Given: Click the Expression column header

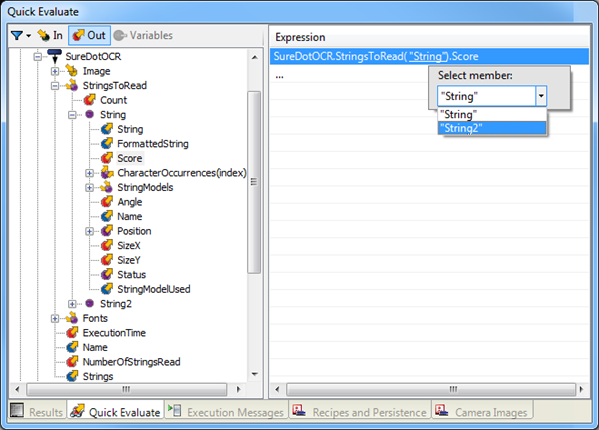Looking at the screenshot, I should point(429,37).
